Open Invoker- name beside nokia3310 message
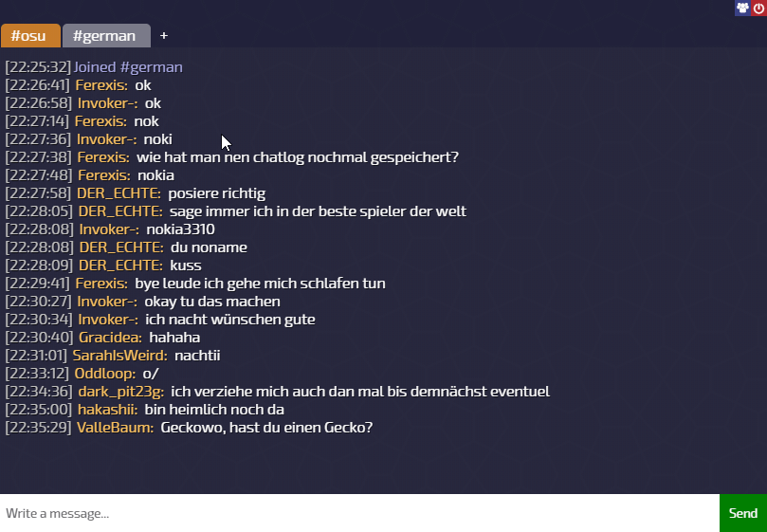This screenshot has width=767, height=532. click(109, 229)
